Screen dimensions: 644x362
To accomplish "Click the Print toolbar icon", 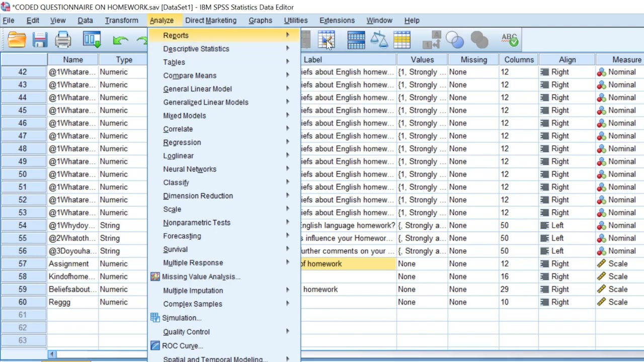I will click(63, 40).
